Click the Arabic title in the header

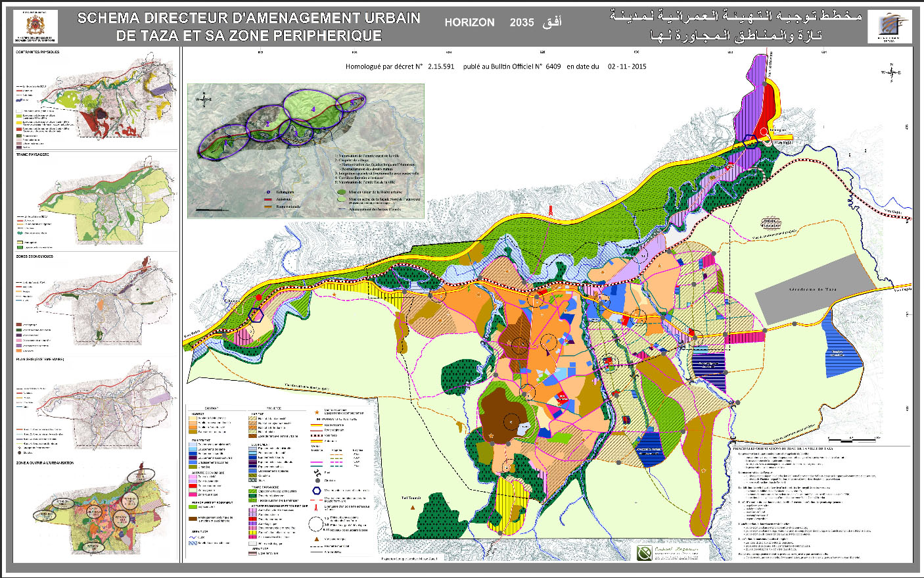[736, 26]
